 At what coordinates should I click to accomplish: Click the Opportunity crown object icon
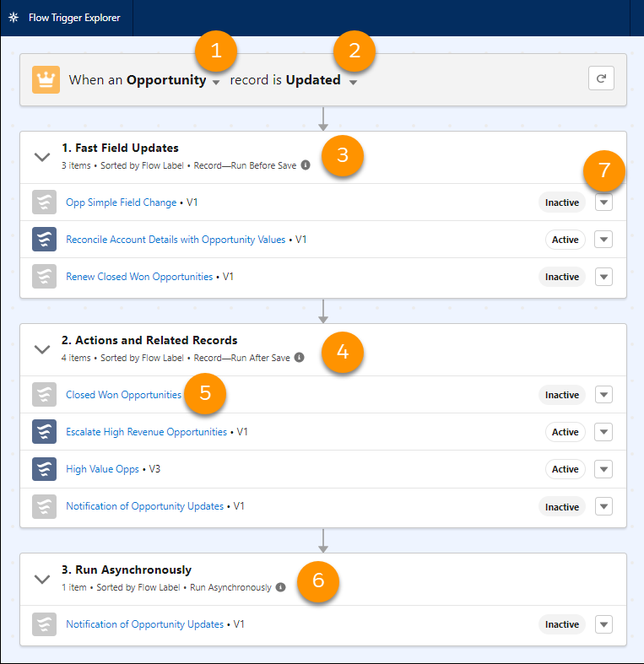click(46, 80)
